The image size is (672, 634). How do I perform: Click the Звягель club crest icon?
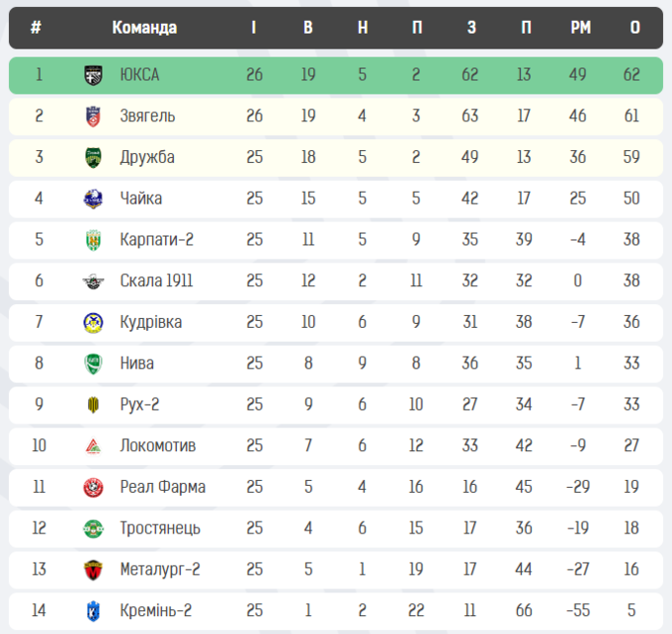pyautogui.click(x=93, y=117)
